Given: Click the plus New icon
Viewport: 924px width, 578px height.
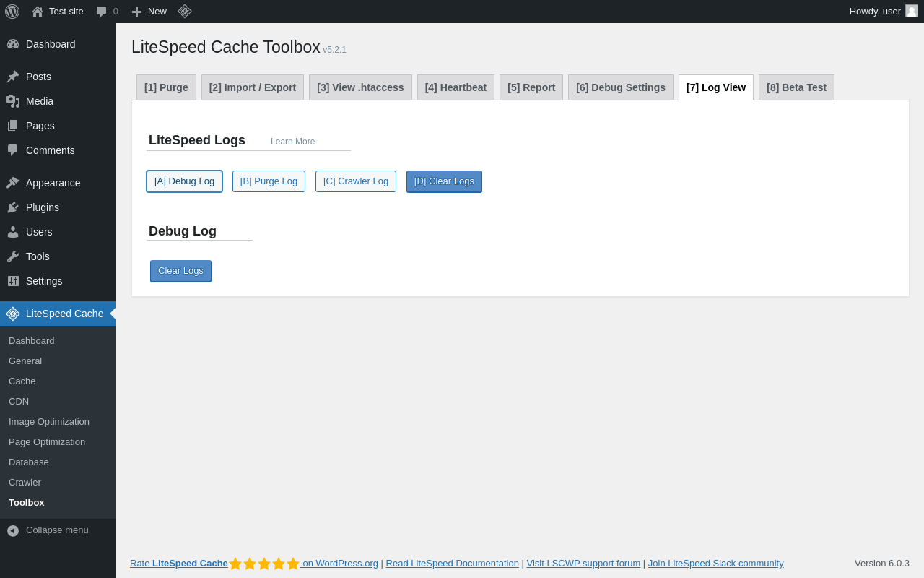Looking at the screenshot, I should tap(136, 12).
